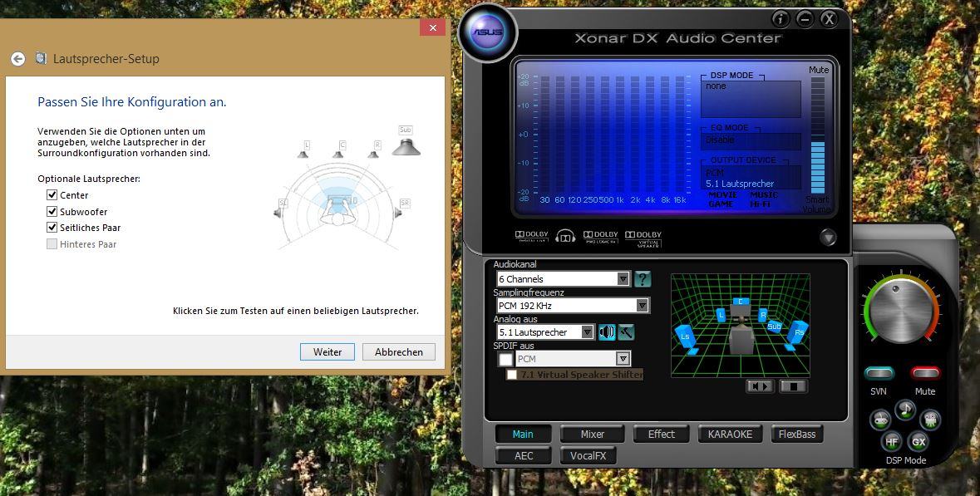Click Weiter button
The image size is (980, 496).
327,351
